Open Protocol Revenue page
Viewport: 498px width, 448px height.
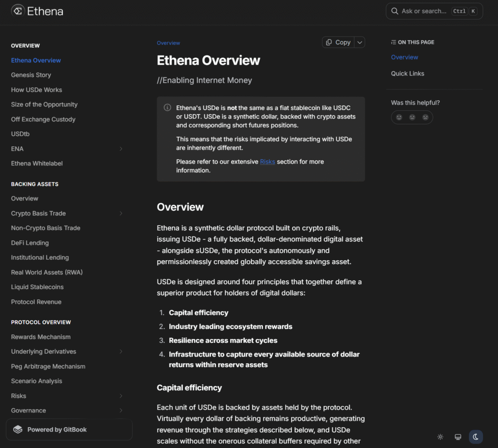[x=36, y=302]
